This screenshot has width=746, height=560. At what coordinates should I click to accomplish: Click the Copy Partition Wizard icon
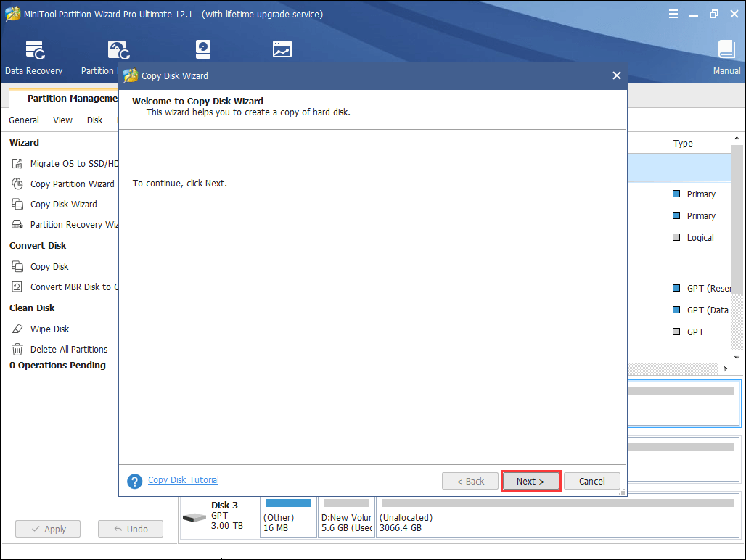[17, 184]
